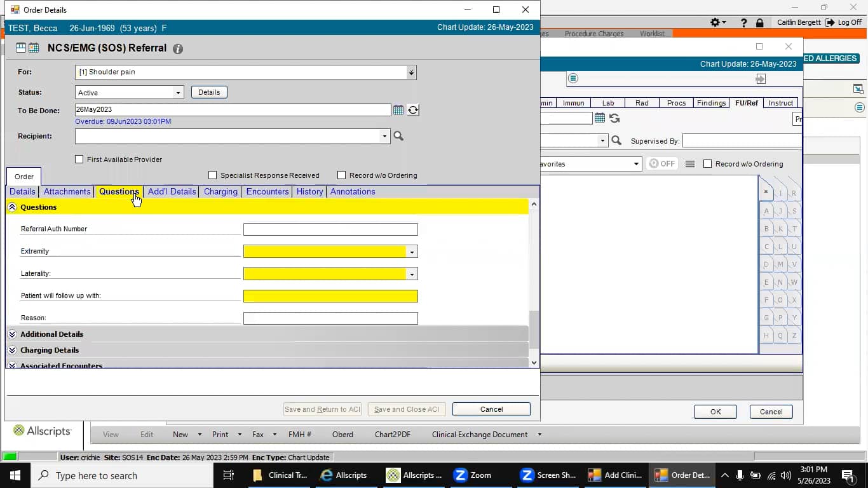Search for a recipient with magnifier icon
The height and width of the screenshot is (488, 868).
[x=398, y=136]
